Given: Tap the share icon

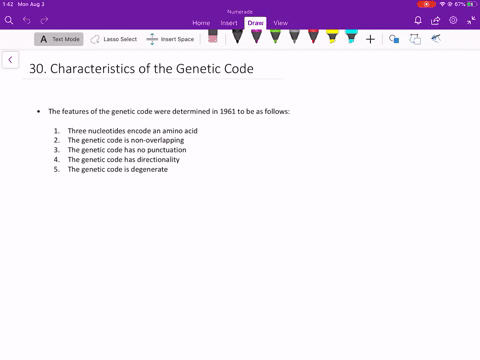Looking at the screenshot, I should click(435, 21).
